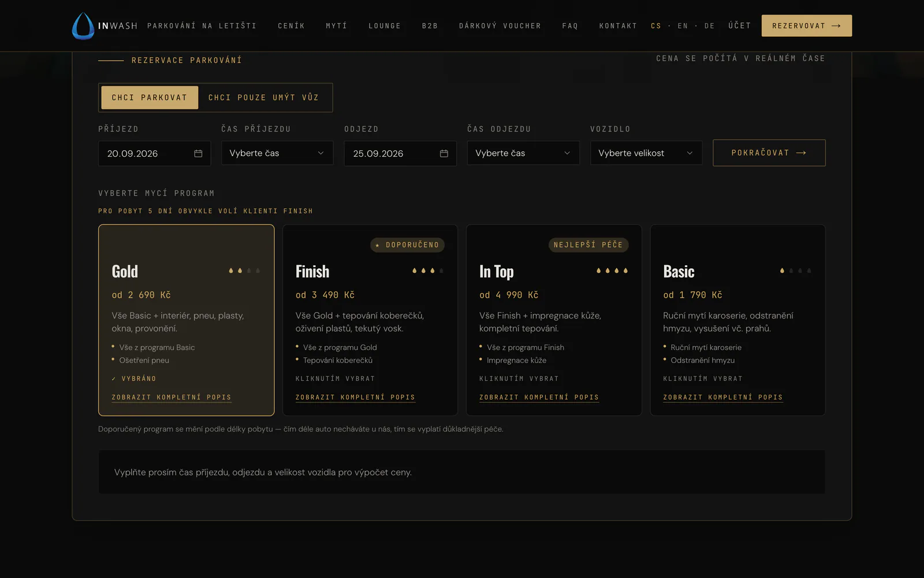924x578 pixels.
Task: Open the Čas odjezdu time dropdown
Action: (x=523, y=153)
